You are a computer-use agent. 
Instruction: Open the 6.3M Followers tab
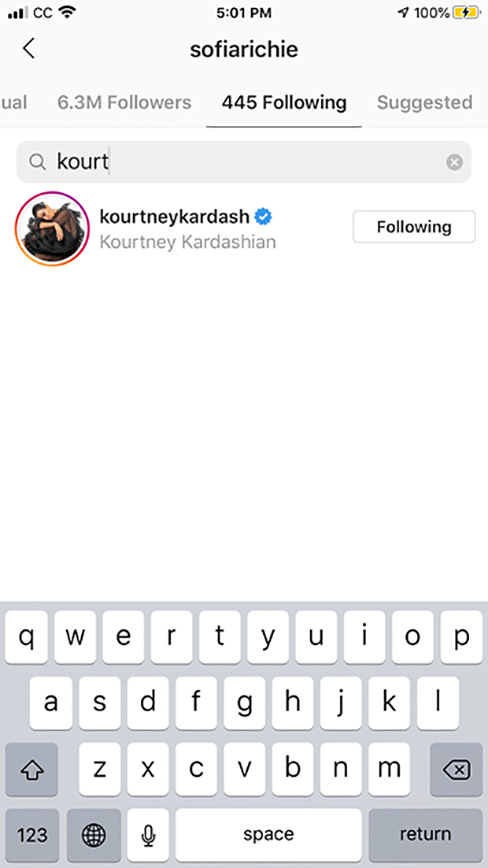click(x=124, y=102)
